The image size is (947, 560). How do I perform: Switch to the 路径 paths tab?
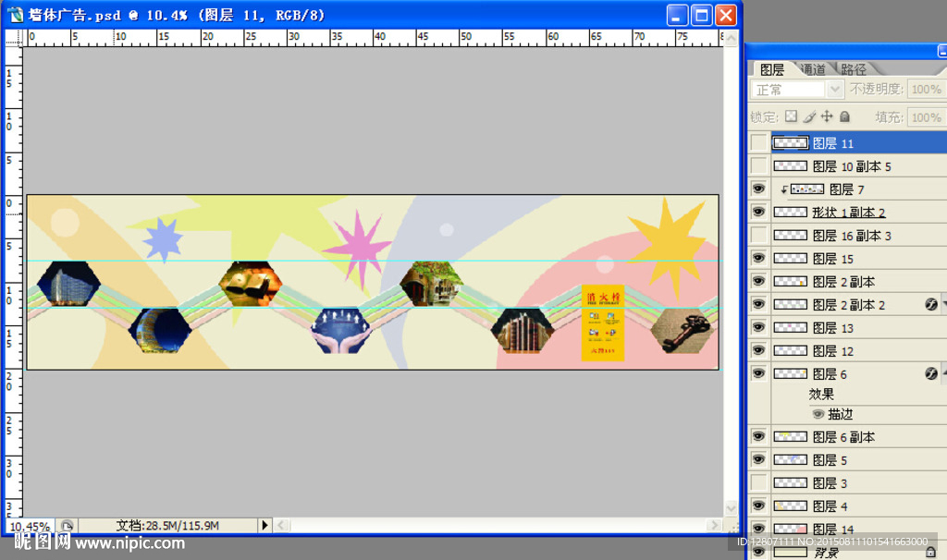point(854,69)
